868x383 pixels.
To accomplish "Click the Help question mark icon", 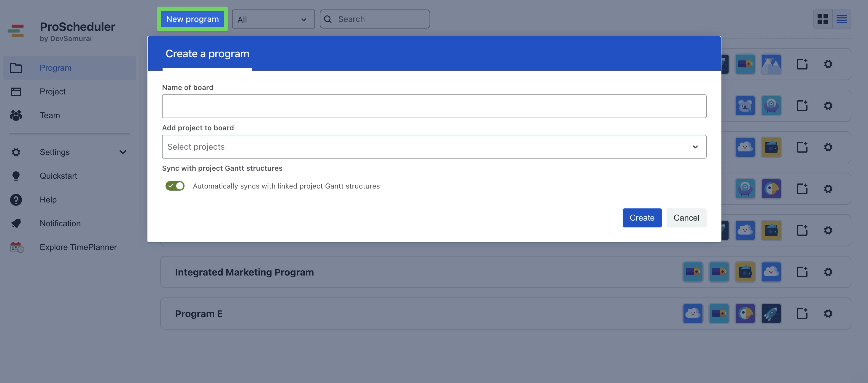I will pyautogui.click(x=16, y=200).
